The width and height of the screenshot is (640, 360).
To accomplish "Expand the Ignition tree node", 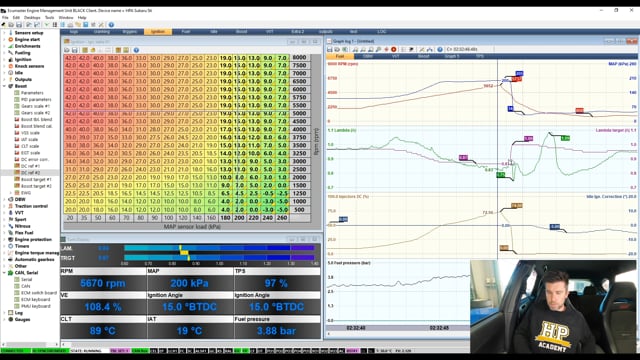I will 4,60.
